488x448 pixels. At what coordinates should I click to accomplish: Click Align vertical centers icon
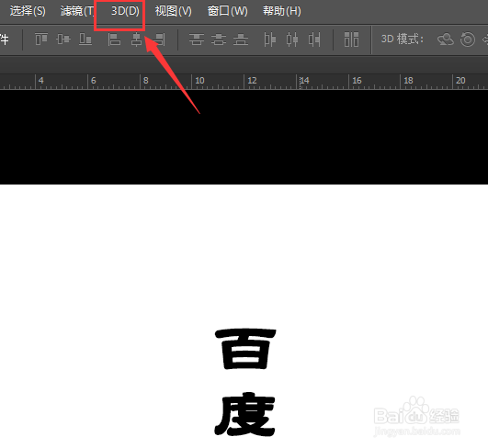(x=63, y=39)
